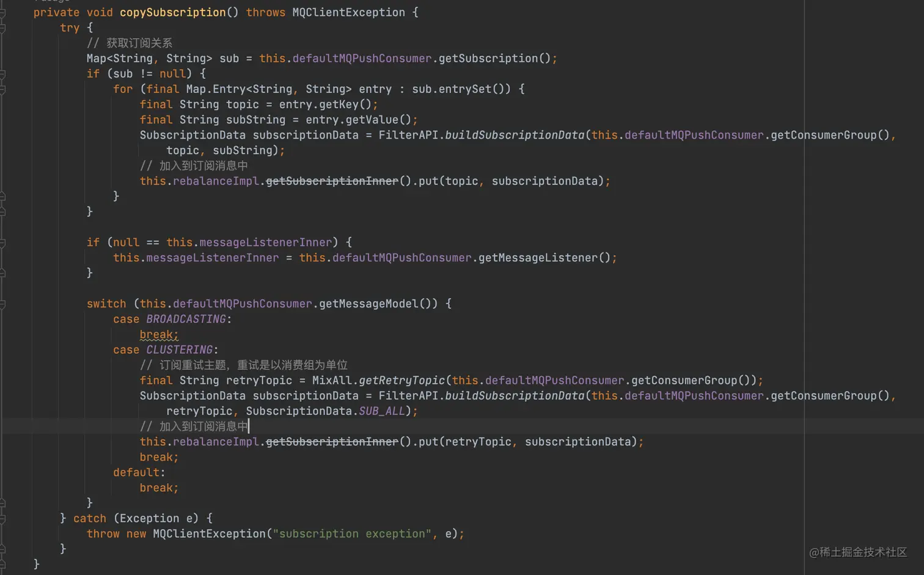Collapse the copySubscription method fold marker

coord(2,13)
